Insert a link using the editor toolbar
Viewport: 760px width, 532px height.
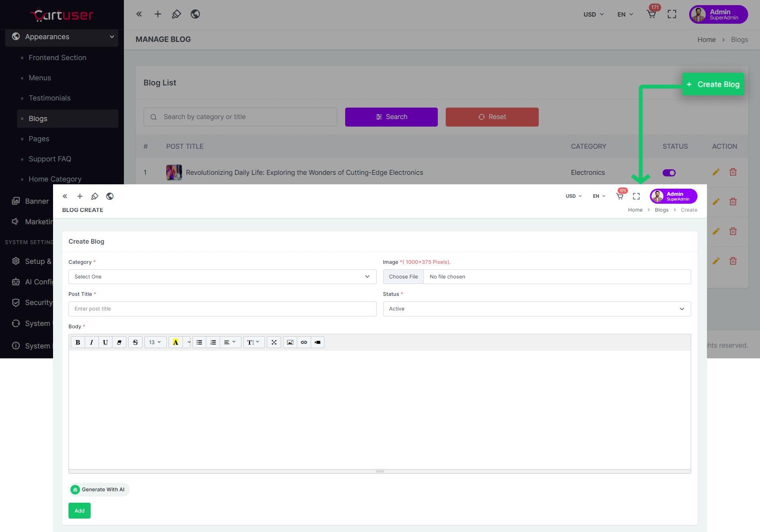click(x=304, y=342)
